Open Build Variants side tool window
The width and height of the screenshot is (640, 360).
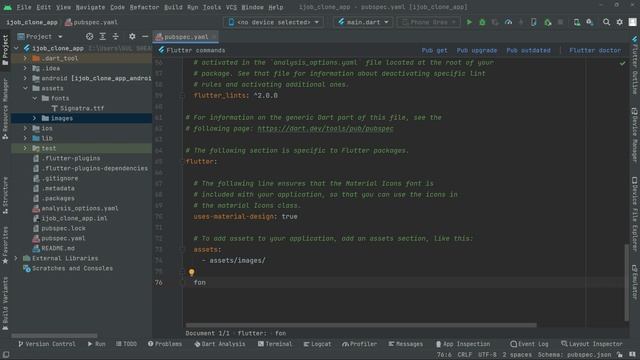(x=5, y=303)
